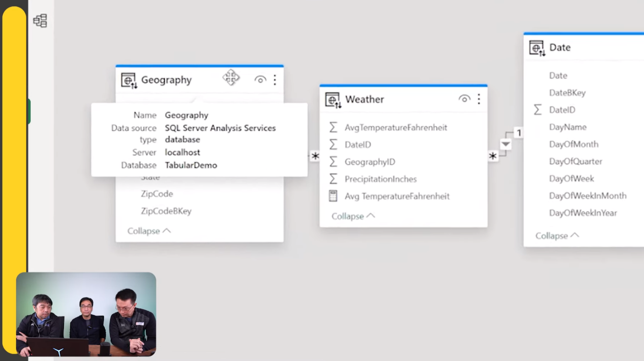Select the summation icon next to DateID in Weather
The image size is (644, 361).
333,145
